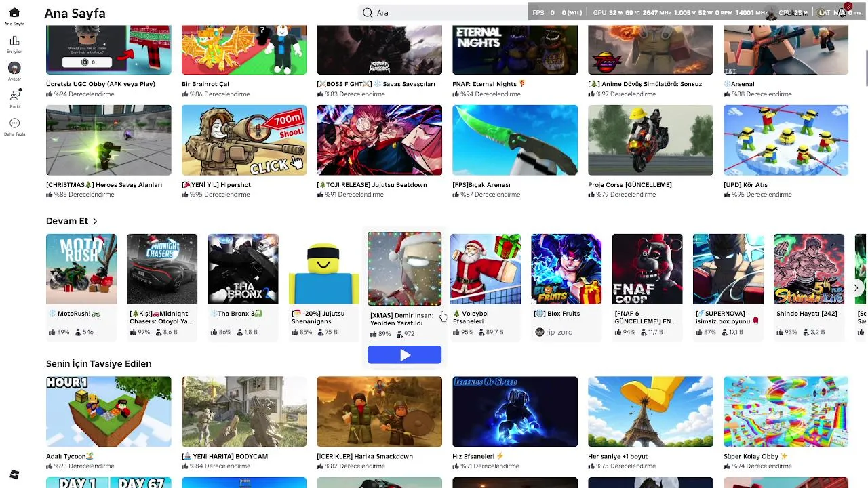The width and height of the screenshot is (868, 488).
Task: Open Proje Corsa motorcycle thumbnail
Action: pyautogui.click(x=651, y=140)
